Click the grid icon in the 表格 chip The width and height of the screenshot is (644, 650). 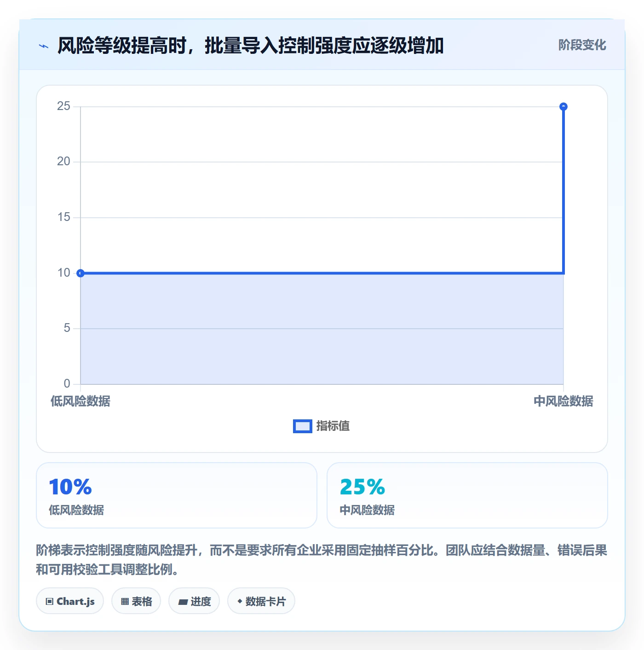point(125,602)
